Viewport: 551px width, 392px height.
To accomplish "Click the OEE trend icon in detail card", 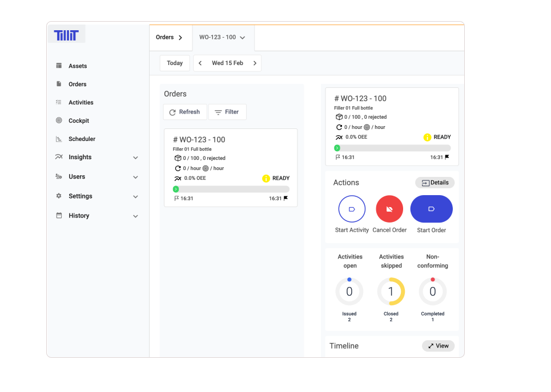I will click(339, 137).
